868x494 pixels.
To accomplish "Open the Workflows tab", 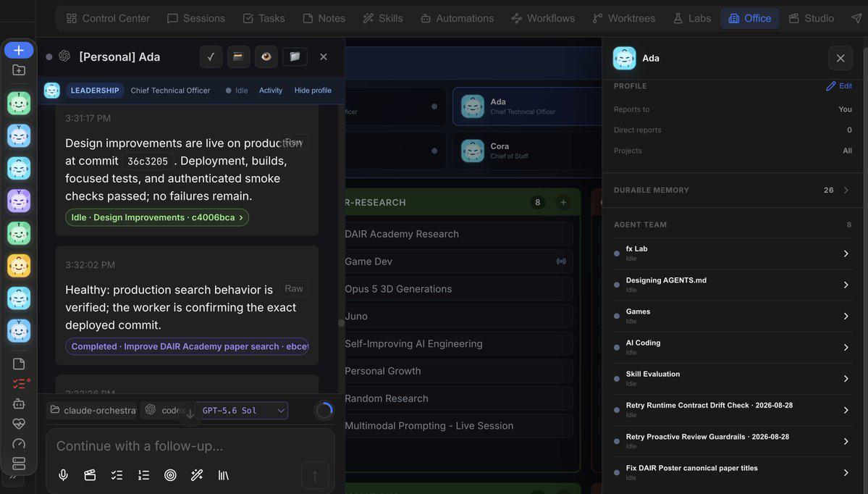I will (x=543, y=18).
